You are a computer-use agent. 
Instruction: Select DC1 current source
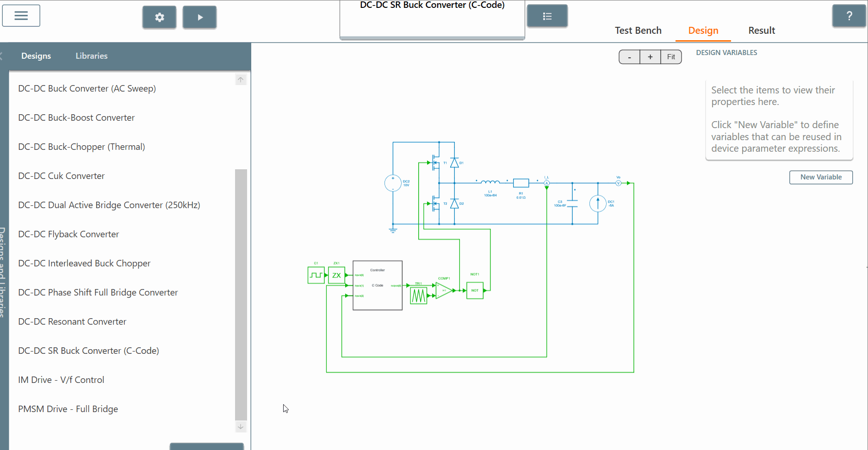click(x=598, y=203)
